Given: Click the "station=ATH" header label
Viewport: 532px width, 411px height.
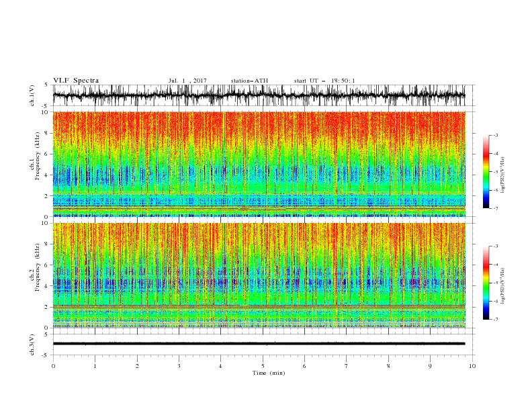Looking at the screenshot, I should [x=249, y=81].
